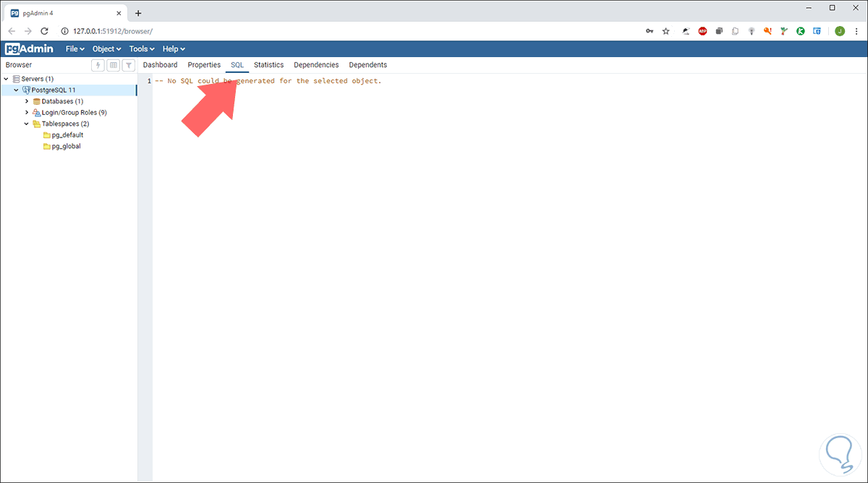Click the Databases cylinder icon
868x483 pixels.
[36, 101]
